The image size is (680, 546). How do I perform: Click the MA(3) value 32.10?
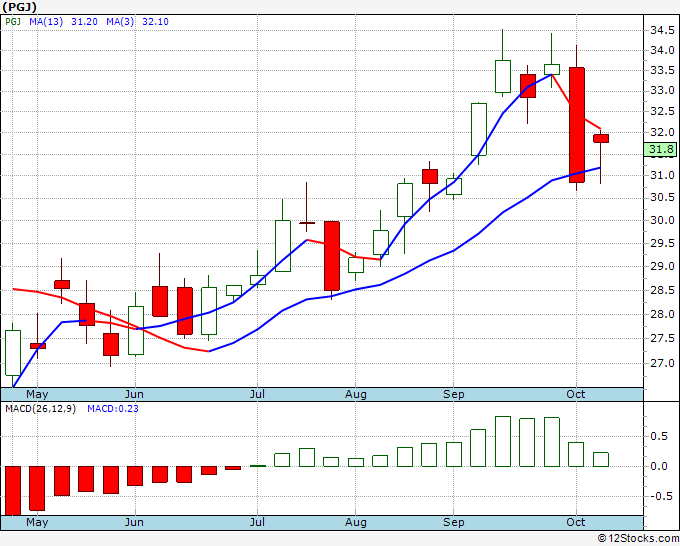(x=155, y=22)
